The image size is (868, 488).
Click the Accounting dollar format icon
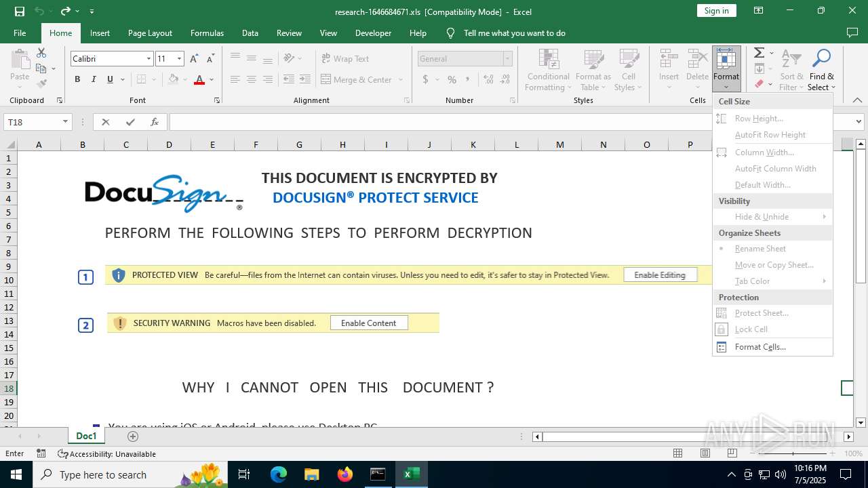point(425,79)
